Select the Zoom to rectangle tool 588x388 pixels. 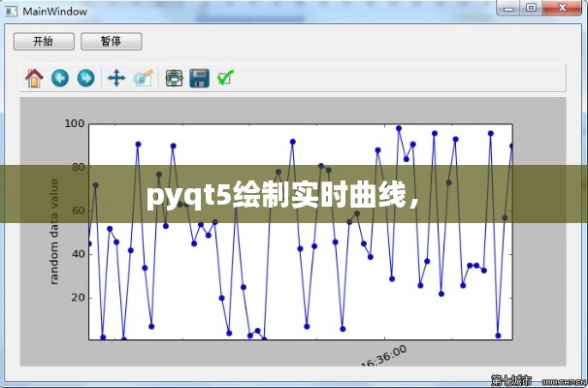click(144, 78)
